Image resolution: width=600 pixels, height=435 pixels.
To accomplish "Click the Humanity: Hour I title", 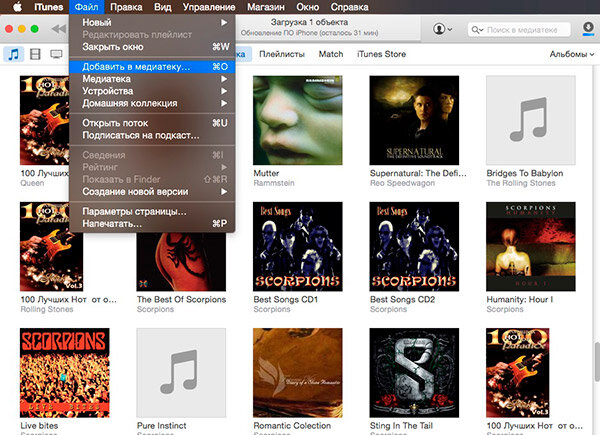I will pyautogui.click(x=520, y=300).
